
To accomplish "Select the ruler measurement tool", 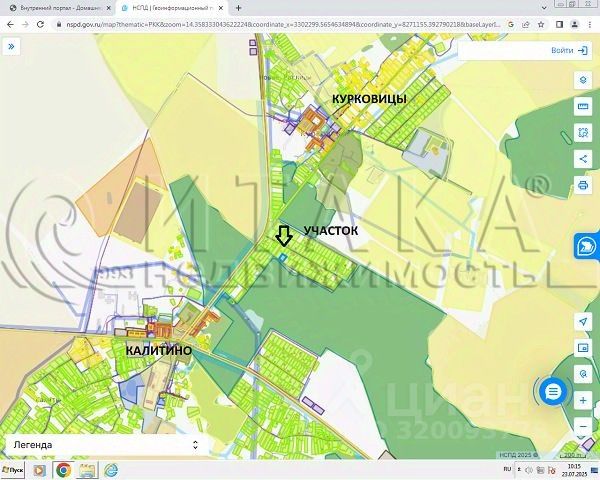I will pyautogui.click(x=583, y=106).
